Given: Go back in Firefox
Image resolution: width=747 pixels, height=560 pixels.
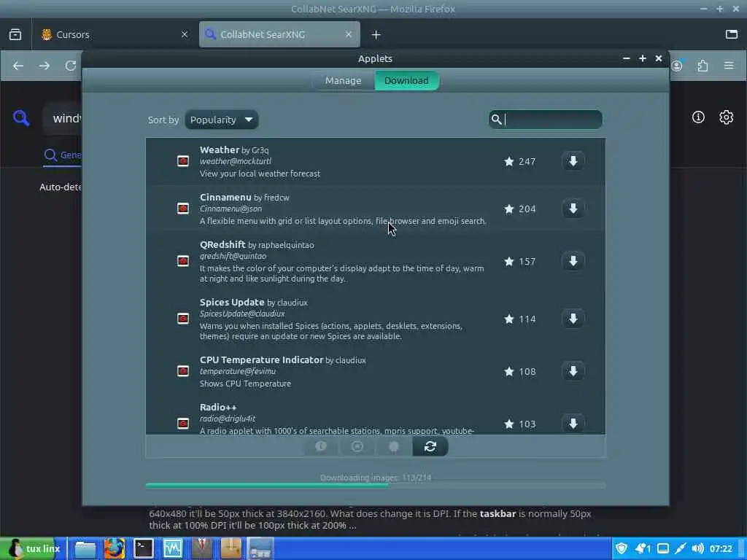Looking at the screenshot, I should point(18,66).
